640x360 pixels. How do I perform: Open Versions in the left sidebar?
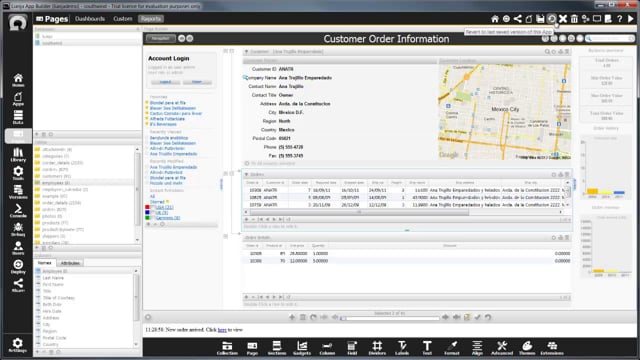[x=18, y=192]
